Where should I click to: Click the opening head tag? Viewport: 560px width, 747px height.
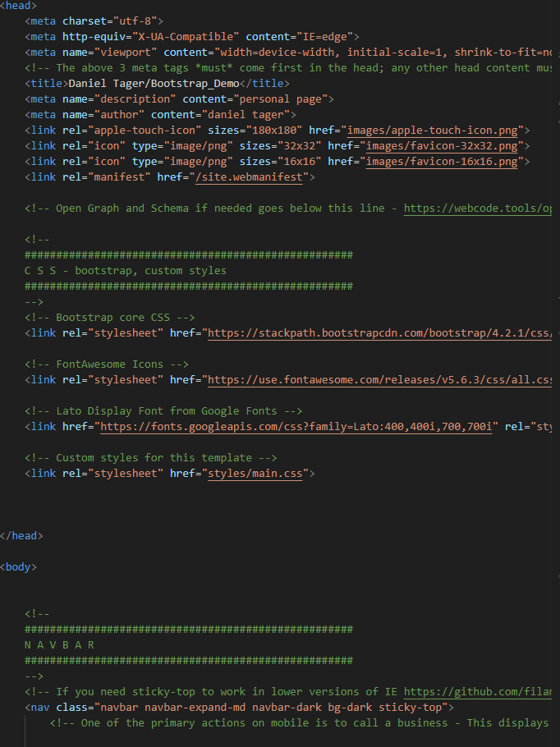pos(17,6)
